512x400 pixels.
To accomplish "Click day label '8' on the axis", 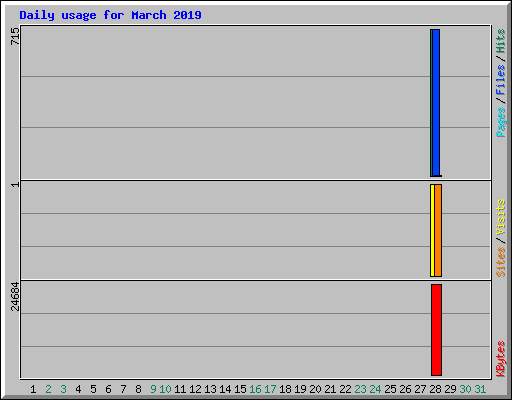I will [138, 389].
